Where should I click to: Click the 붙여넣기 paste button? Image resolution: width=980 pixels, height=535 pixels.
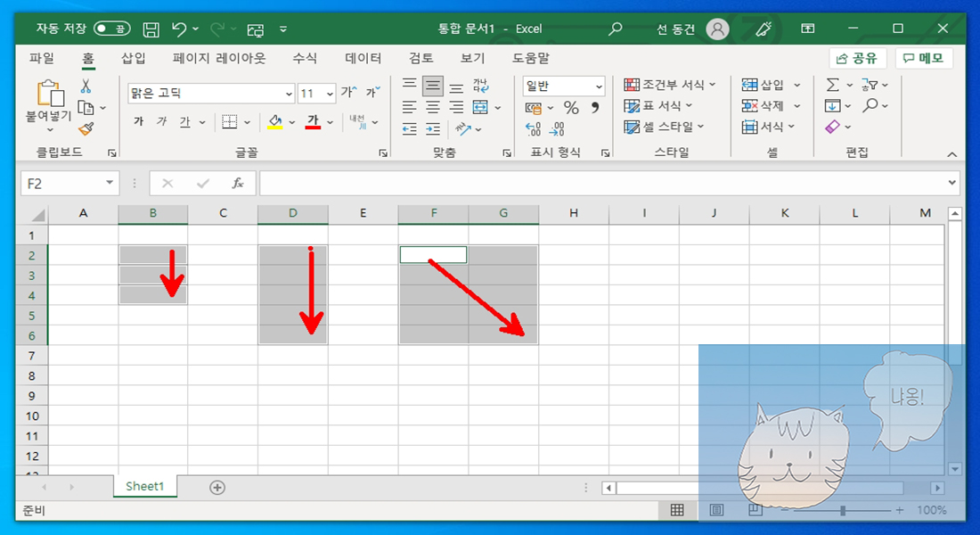click(49, 105)
